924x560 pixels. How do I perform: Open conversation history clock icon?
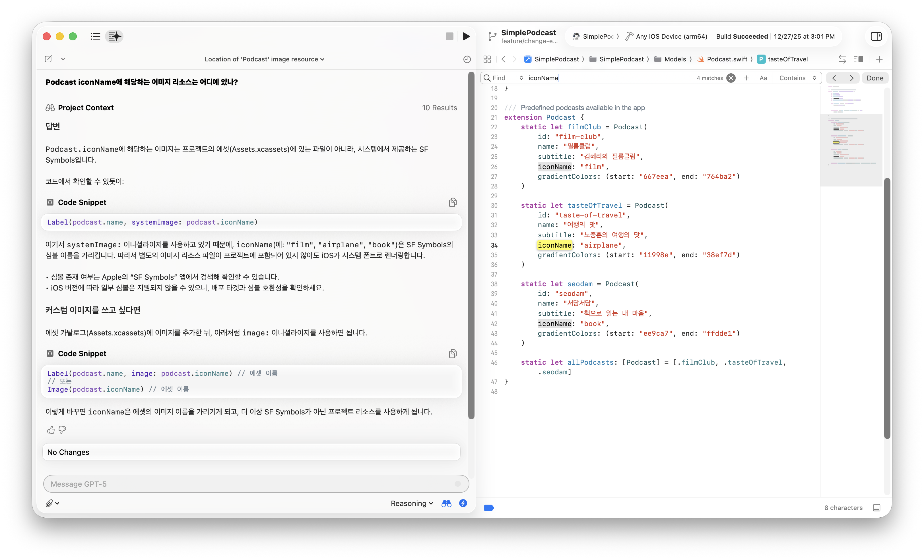pyautogui.click(x=467, y=59)
